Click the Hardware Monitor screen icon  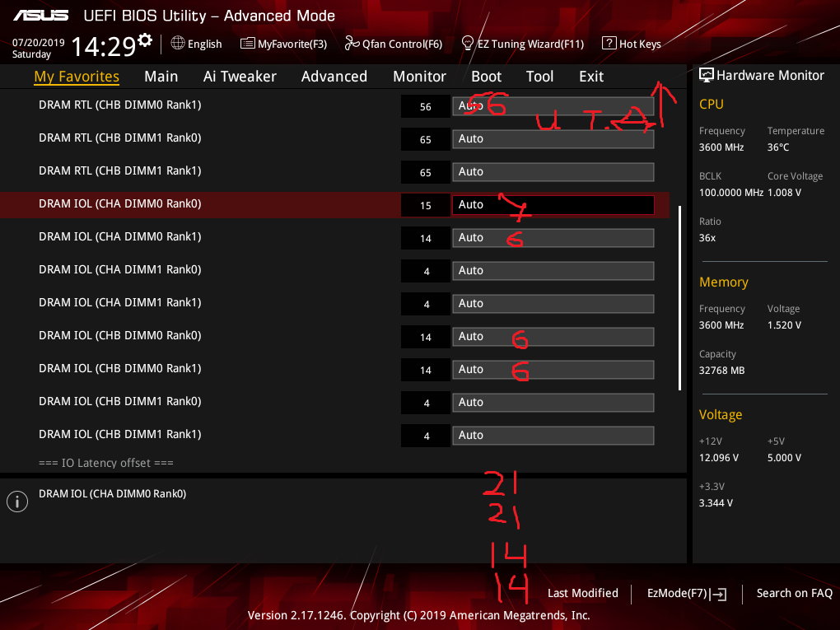[706, 75]
